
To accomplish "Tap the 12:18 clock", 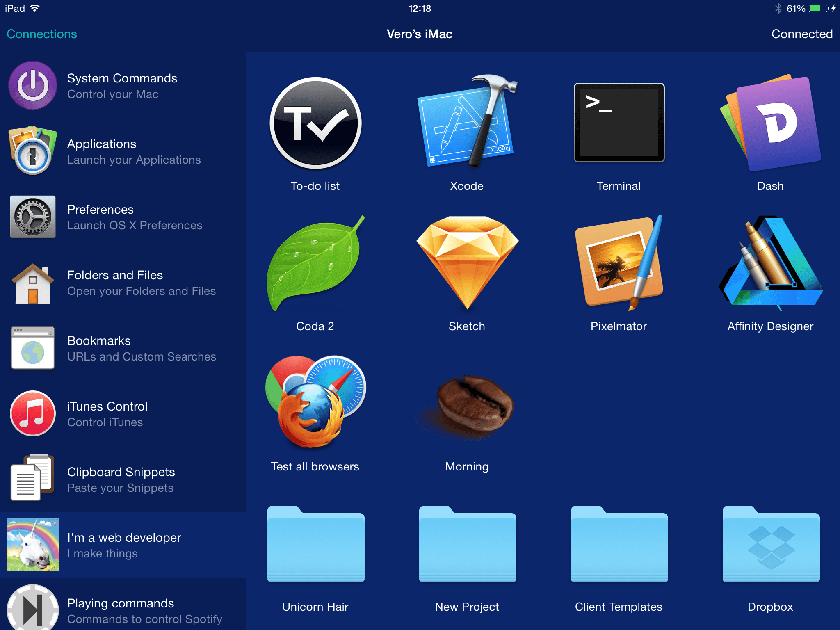I will 420,9.
